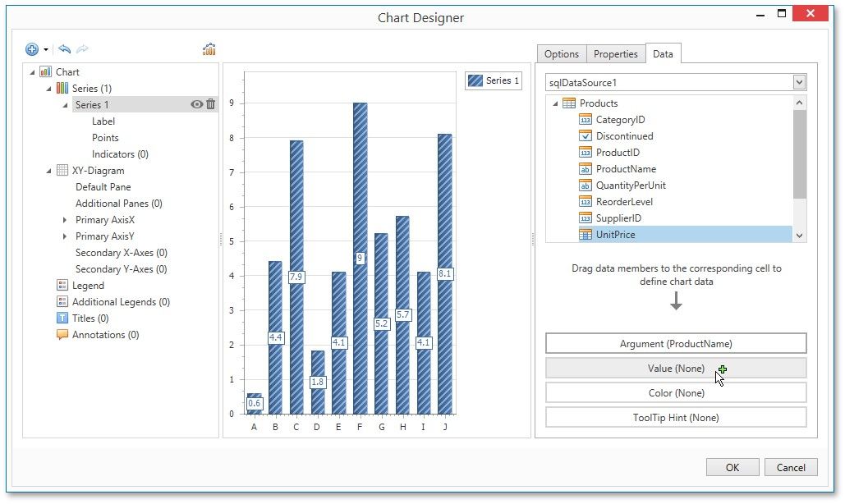This screenshot has height=504, width=845.
Task: Select the Titles (0) tree item
Action: pyautogui.click(x=90, y=318)
